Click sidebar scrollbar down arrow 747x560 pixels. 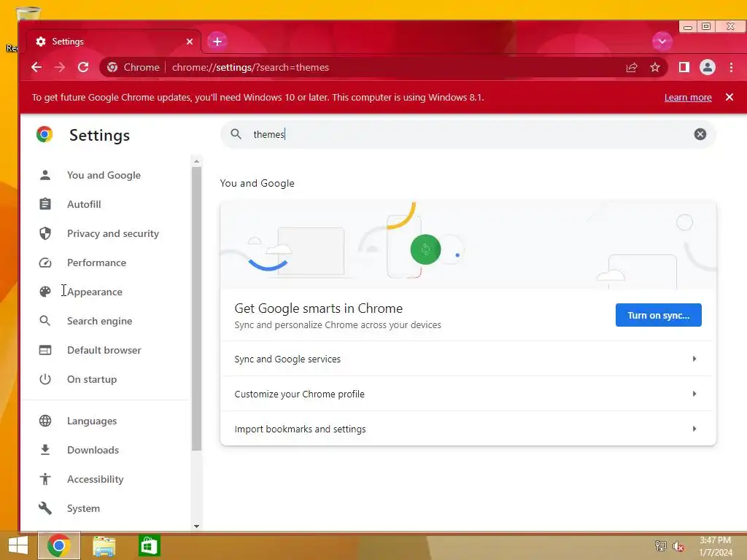196,526
